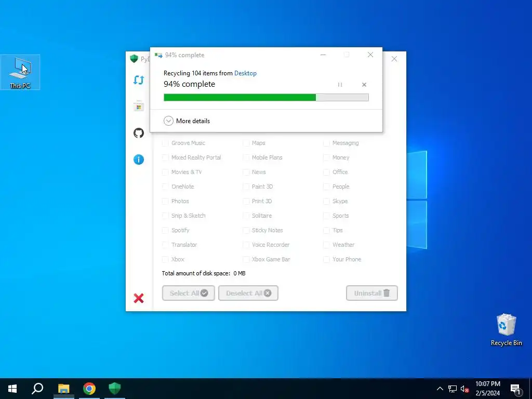Click the blue refresh arrows sidebar icon
The image size is (532, 399).
click(138, 80)
